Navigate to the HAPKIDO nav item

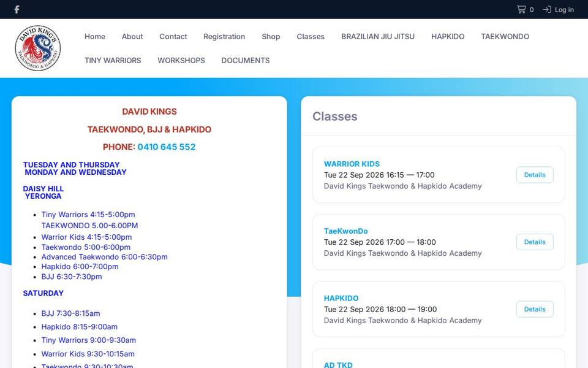(x=448, y=36)
